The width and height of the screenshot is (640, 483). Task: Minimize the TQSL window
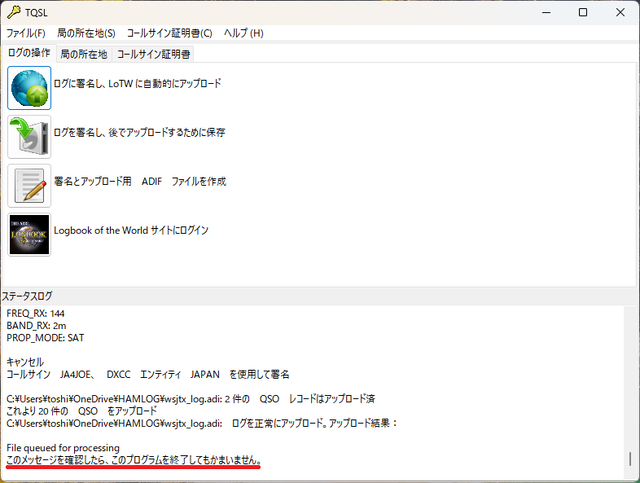tap(546, 12)
